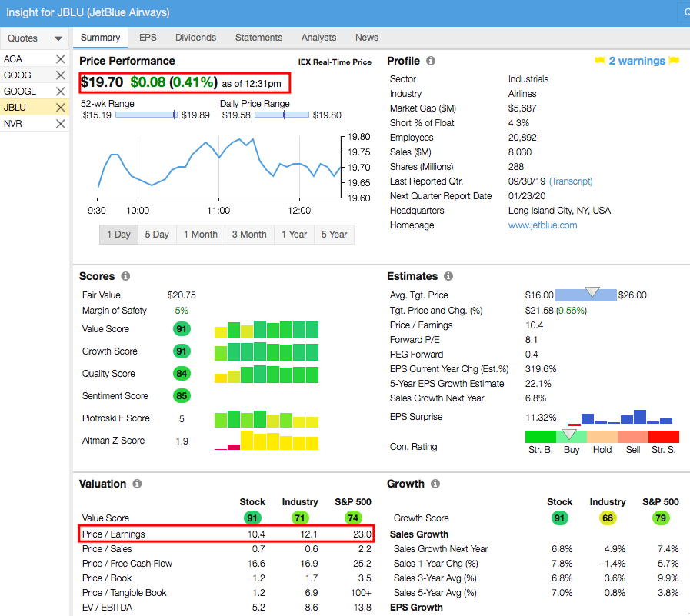The height and width of the screenshot is (616, 690).
Task: Select GOOGL in the quotes list
Action: (x=20, y=91)
